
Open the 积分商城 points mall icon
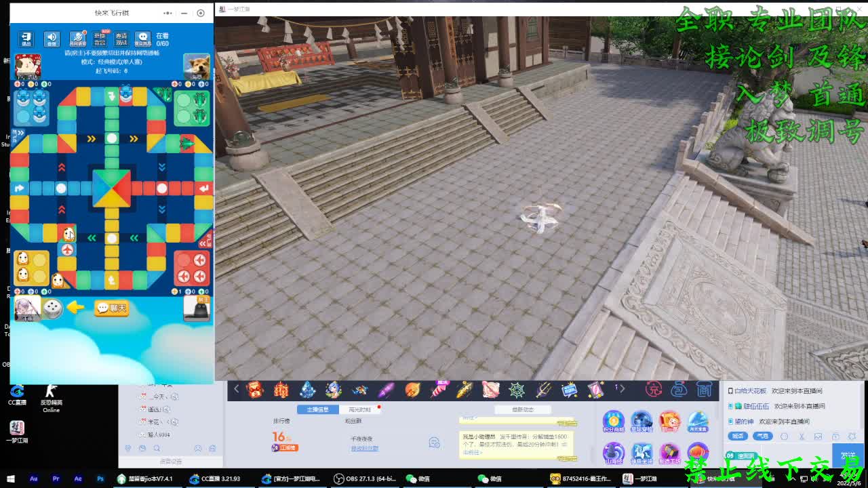pyautogui.click(x=614, y=422)
